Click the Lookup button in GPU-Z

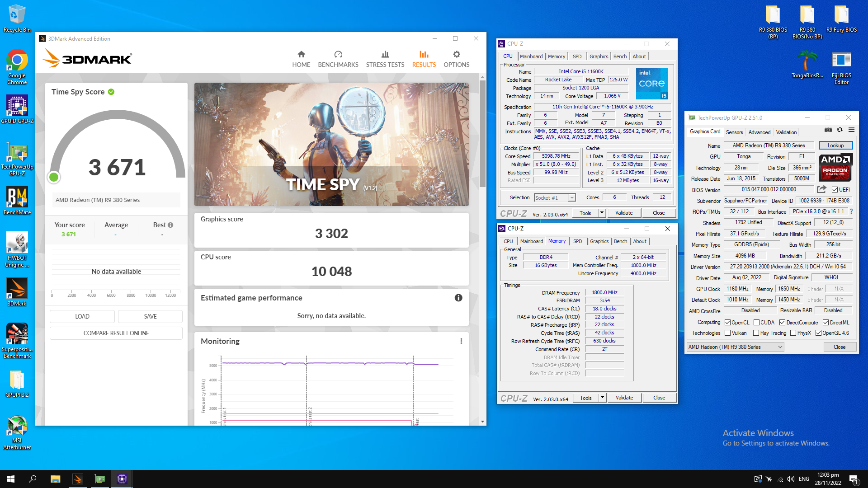pos(835,145)
